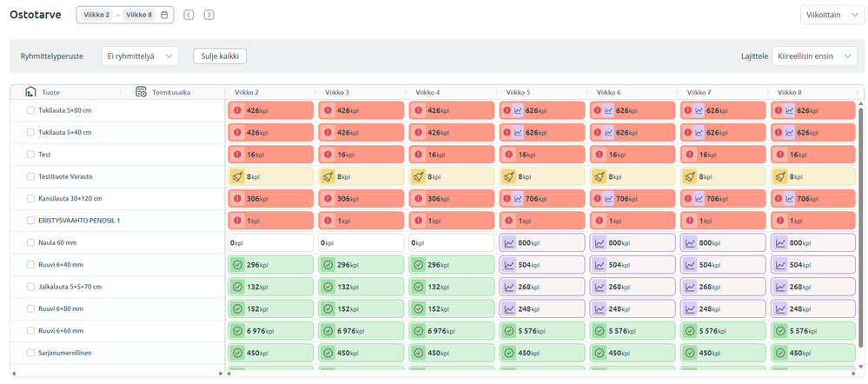Click the Viikko 2 column header
Screen dimensions: 868x384
[x=247, y=92]
